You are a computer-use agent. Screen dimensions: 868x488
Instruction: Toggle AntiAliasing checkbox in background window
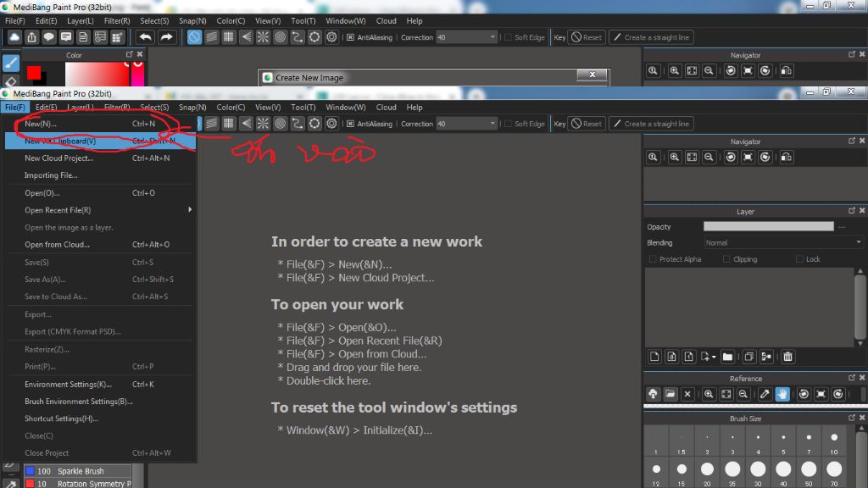pyautogui.click(x=350, y=37)
